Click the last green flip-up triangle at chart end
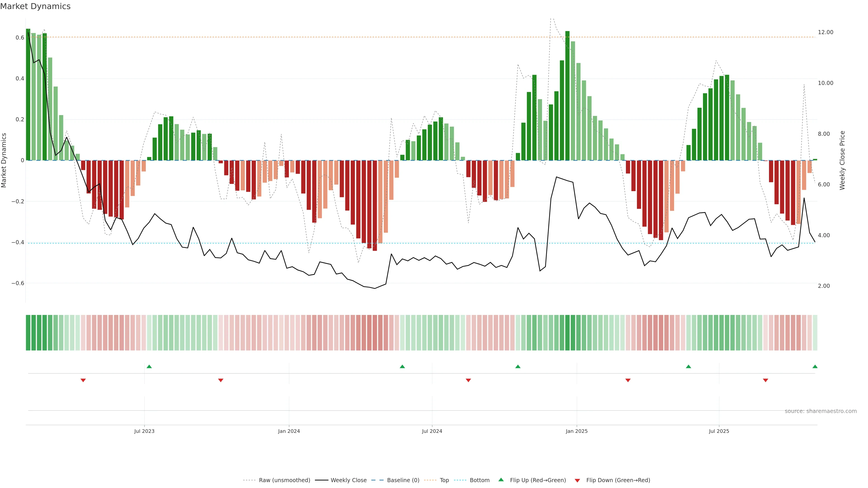The width and height of the screenshot is (868, 488). [x=815, y=366]
